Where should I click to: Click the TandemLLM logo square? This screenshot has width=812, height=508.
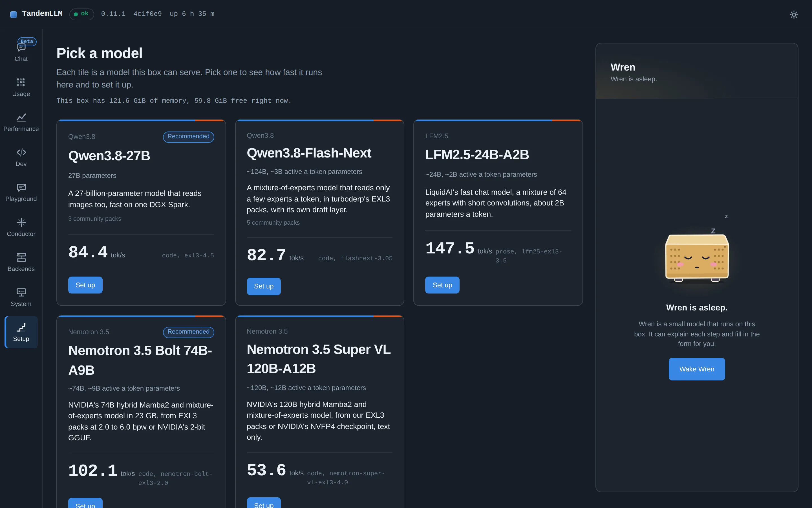pos(14,14)
